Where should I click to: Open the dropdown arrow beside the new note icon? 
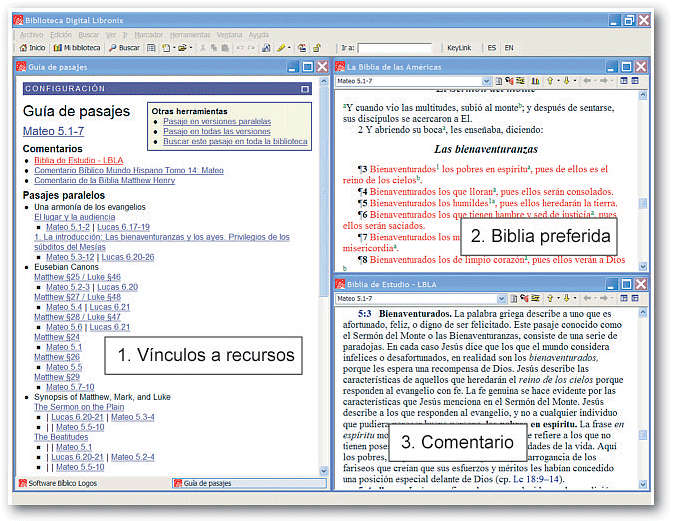click(x=174, y=48)
